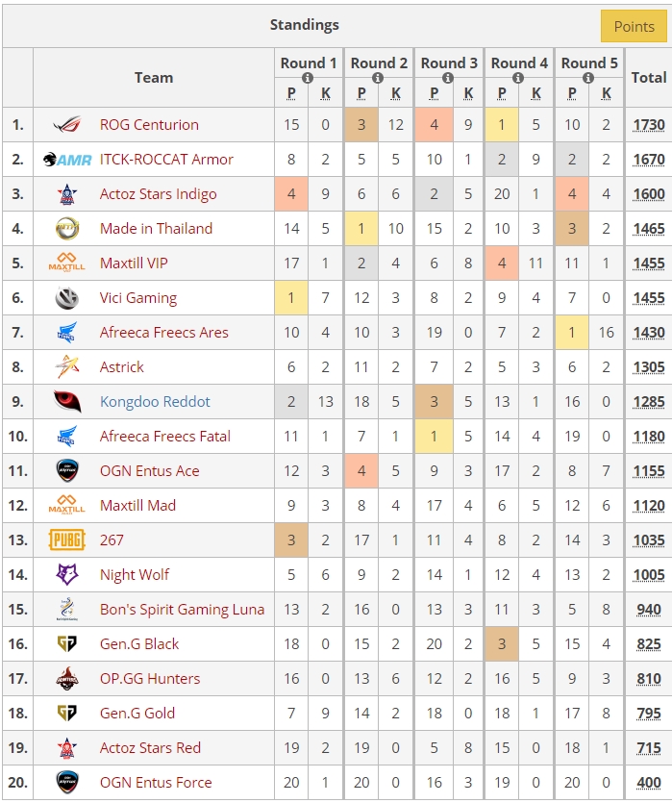The height and width of the screenshot is (803, 672).
Task: Open the Round 2 info icon
Action: click(x=378, y=78)
